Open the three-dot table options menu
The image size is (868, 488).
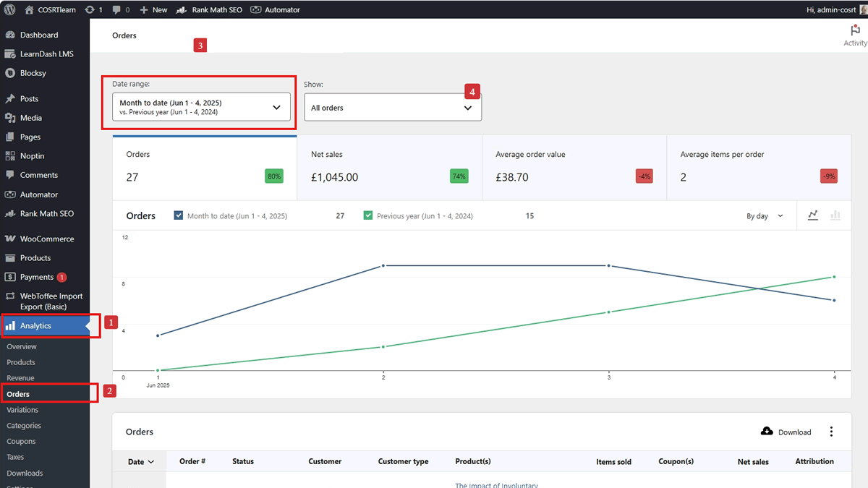[831, 432]
